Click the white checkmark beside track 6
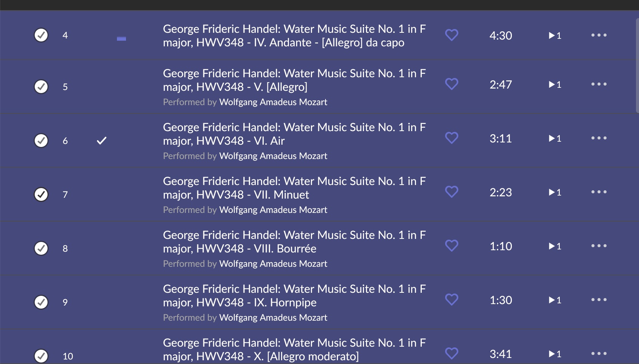 click(x=102, y=141)
